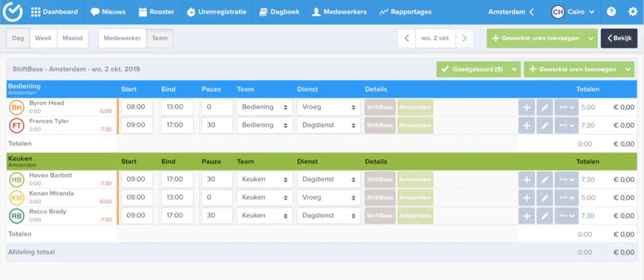Click the Start time field for Frances Tyler
The height and width of the screenshot is (280, 644).
pyautogui.click(x=137, y=125)
